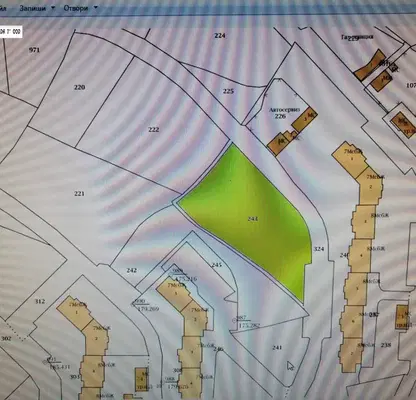
Task: Click parcel label 220
Action: click(79, 87)
